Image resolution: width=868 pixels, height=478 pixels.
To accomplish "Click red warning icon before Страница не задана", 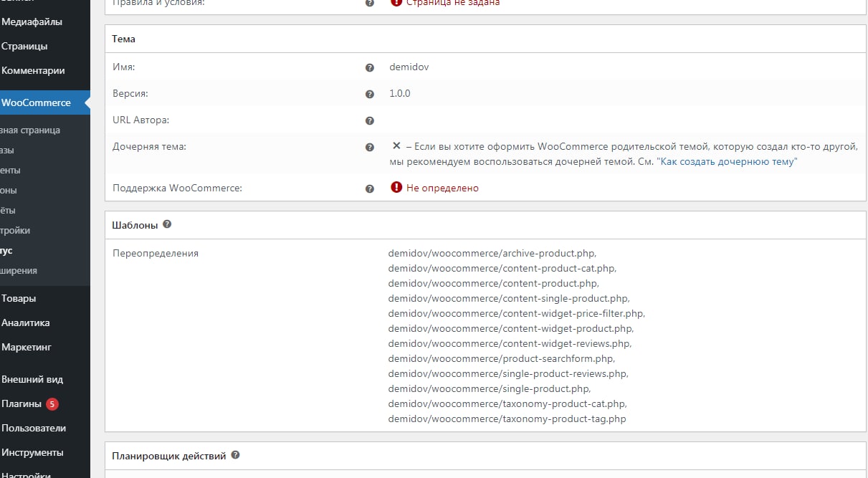I will pos(396,2).
